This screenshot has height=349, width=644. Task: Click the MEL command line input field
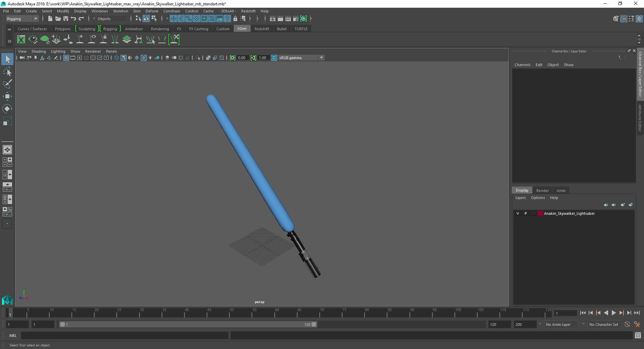125,335
